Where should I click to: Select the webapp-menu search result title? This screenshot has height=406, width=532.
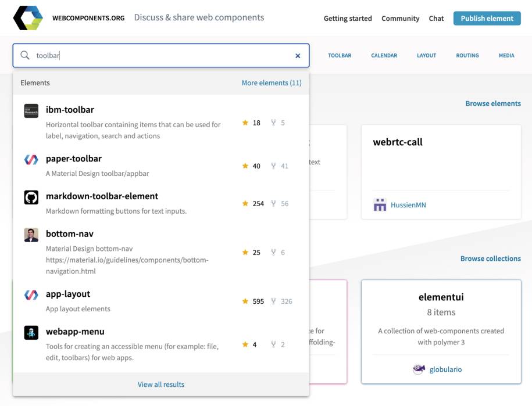click(75, 332)
